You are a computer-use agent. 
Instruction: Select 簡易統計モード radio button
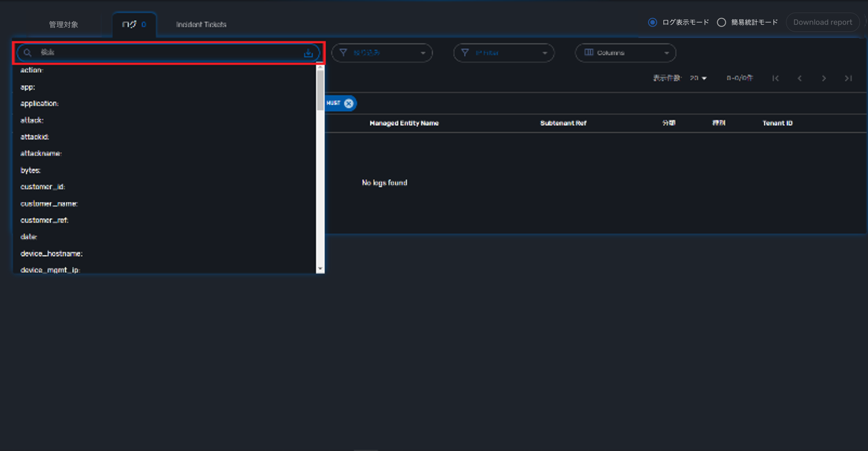721,22
